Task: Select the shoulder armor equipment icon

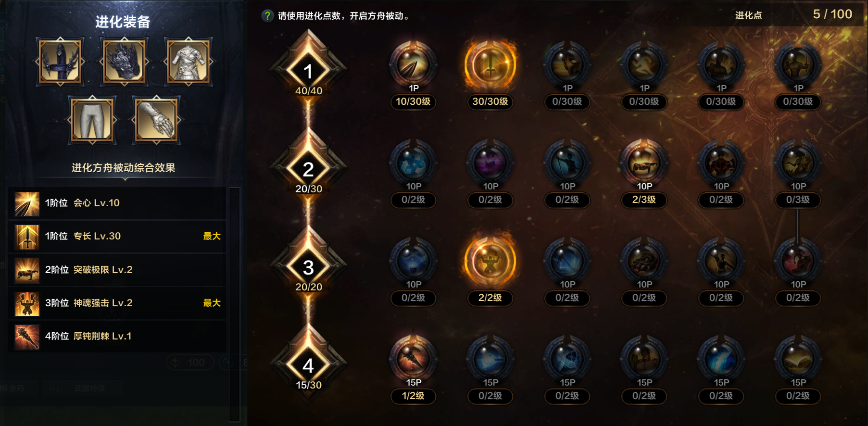Action: [124, 62]
